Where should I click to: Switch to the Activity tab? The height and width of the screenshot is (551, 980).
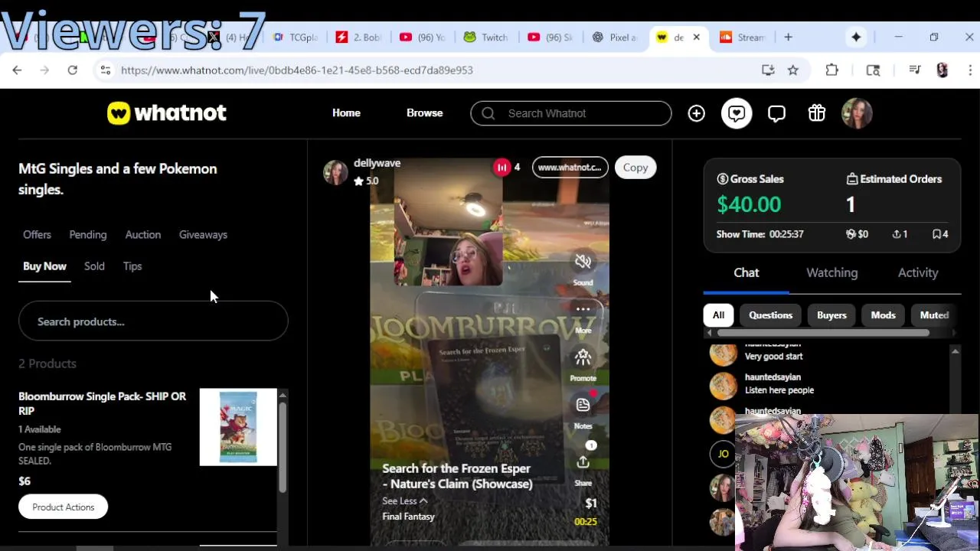[918, 272]
